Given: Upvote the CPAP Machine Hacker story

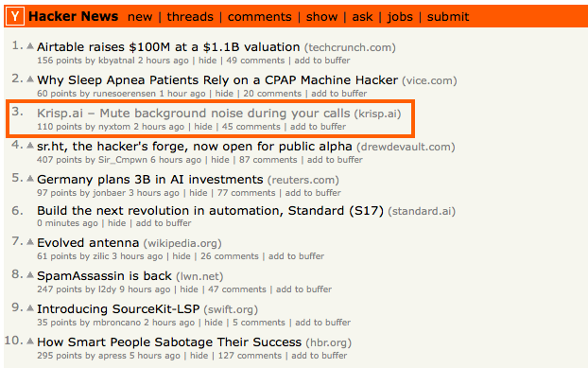Looking at the screenshot, I should click(30, 79).
